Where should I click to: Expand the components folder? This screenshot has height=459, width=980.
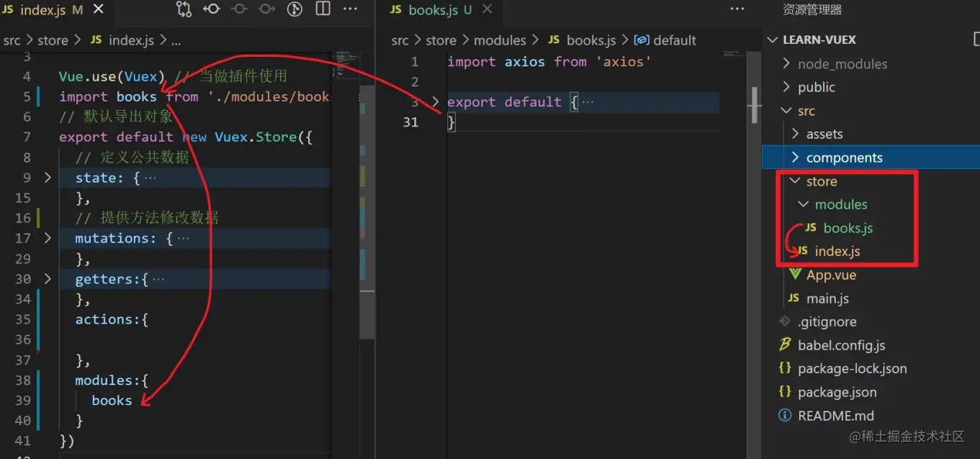795,158
